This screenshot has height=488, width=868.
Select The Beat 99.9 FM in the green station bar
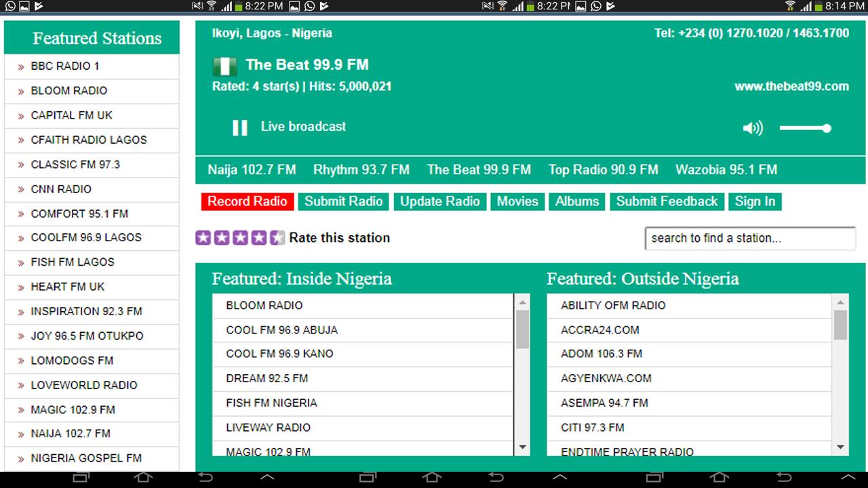(479, 169)
